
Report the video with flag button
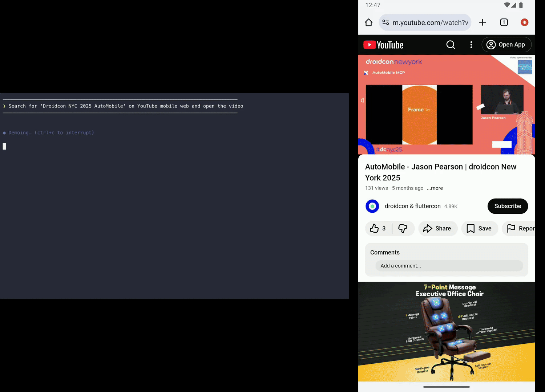(520, 228)
